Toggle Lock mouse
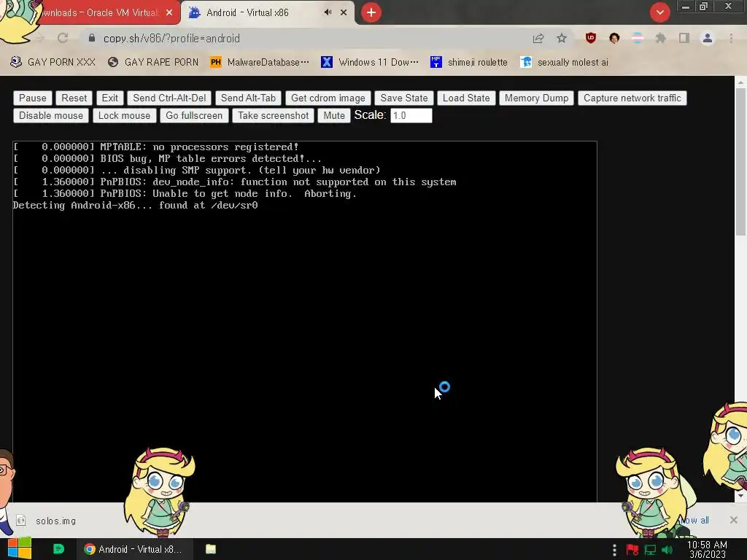This screenshot has width=747, height=560. pos(124,116)
